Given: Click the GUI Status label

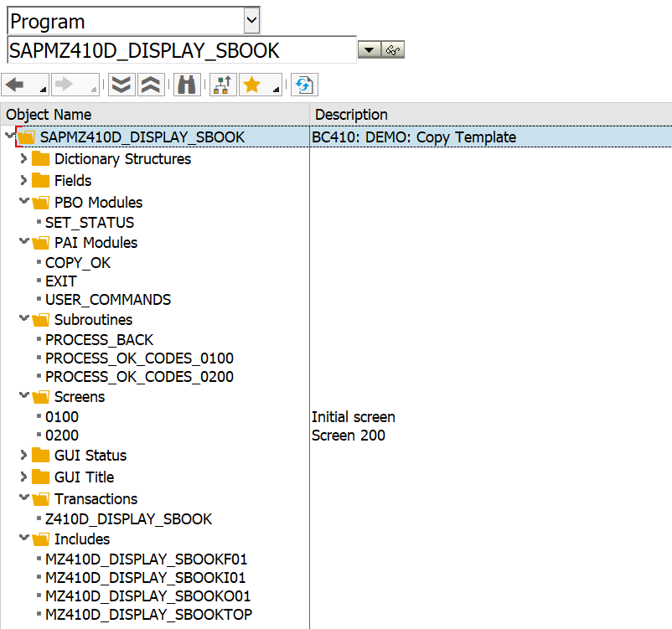Looking at the screenshot, I should coord(90,455).
